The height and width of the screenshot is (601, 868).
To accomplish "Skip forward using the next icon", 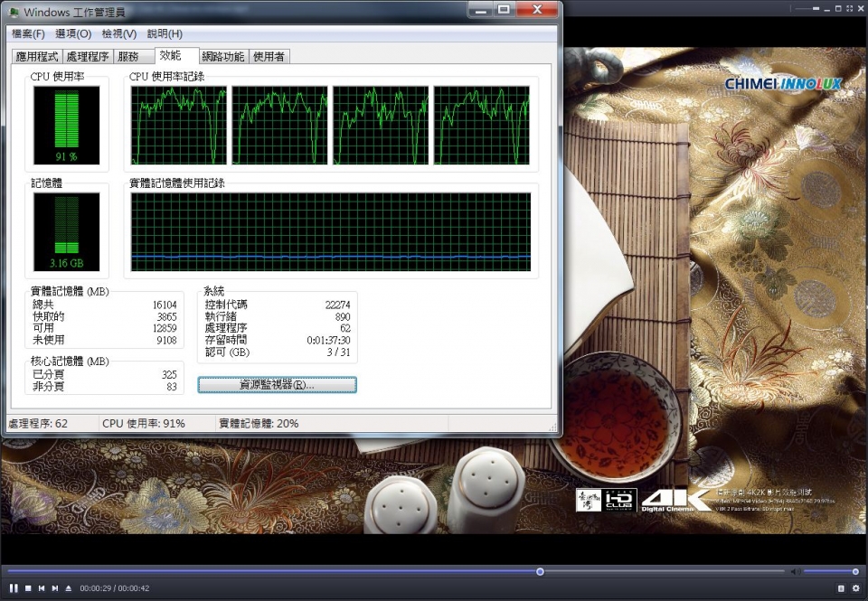I will coord(55,588).
